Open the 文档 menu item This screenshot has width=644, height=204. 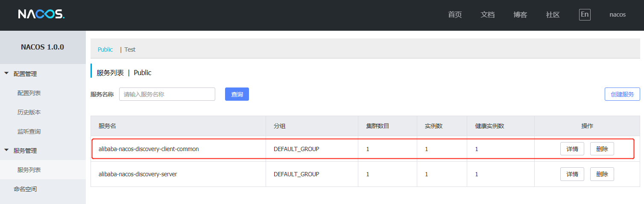click(x=488, y=15)
